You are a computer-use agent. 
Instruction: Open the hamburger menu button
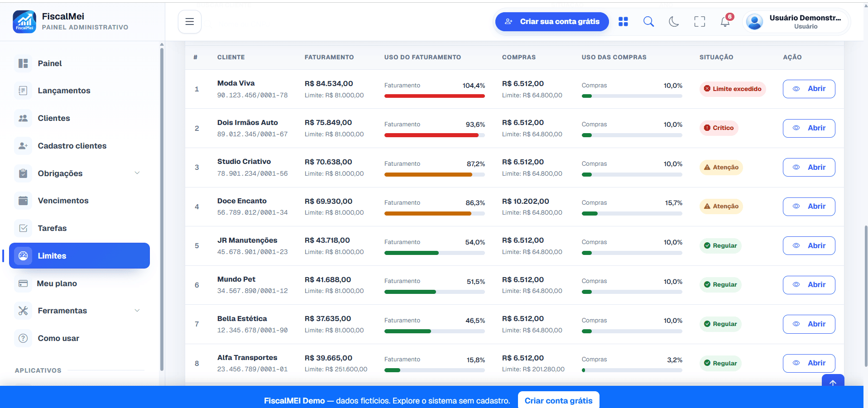(x=190, y=22)
